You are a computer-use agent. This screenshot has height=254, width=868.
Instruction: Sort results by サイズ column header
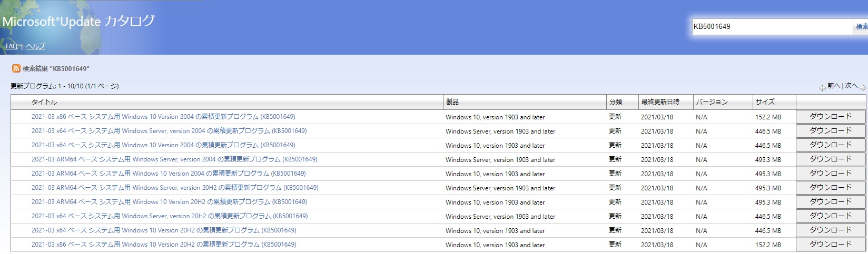(765, 102)
